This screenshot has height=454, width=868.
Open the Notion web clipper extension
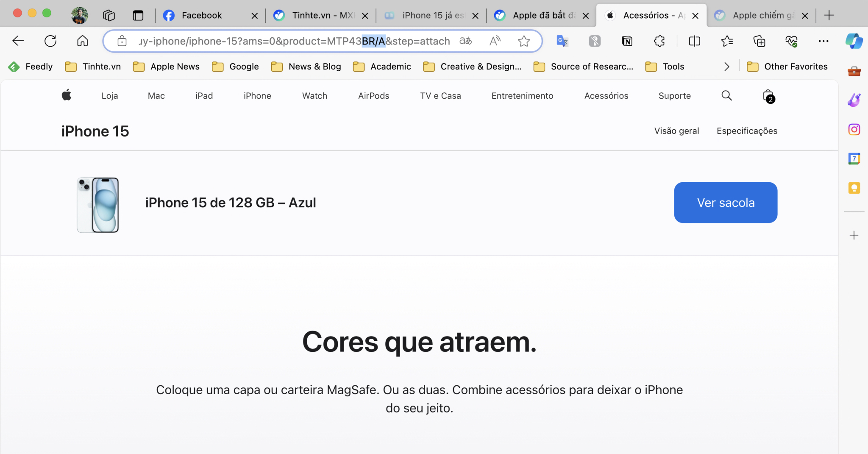(x=627, y=41)
